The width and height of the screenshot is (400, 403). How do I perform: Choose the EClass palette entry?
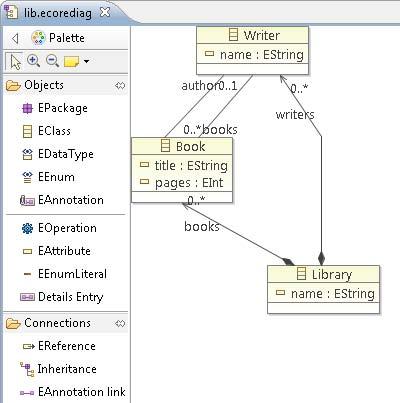(x=46, y=131)
